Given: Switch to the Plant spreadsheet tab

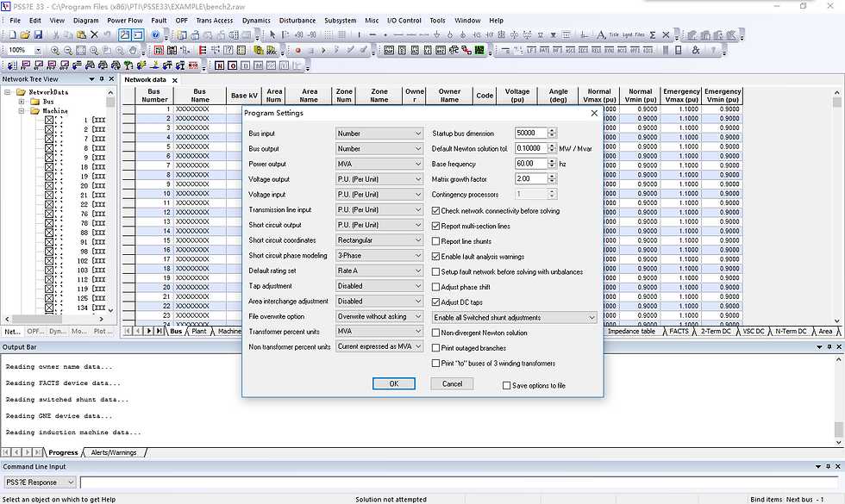Looking at the screenshot, I should [x=199, y=331].
